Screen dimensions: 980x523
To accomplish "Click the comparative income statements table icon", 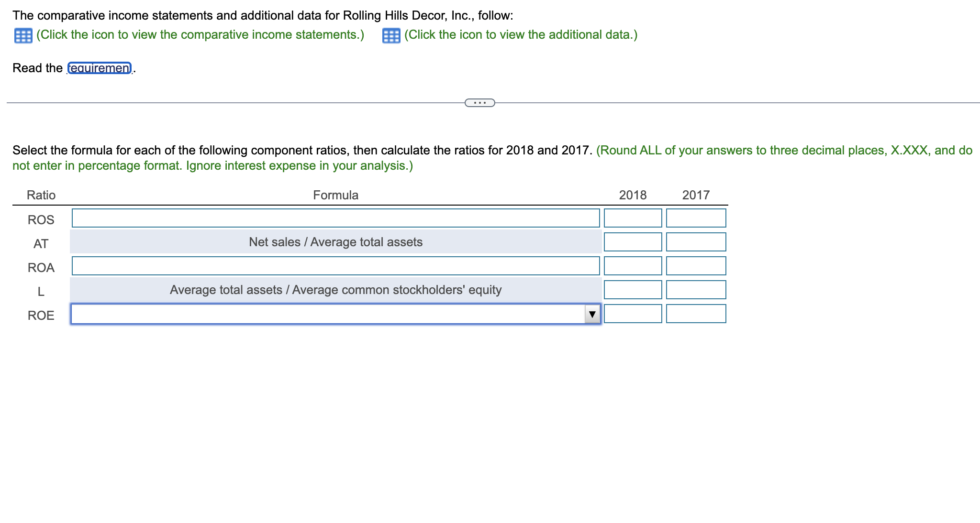I will point(23,34).
